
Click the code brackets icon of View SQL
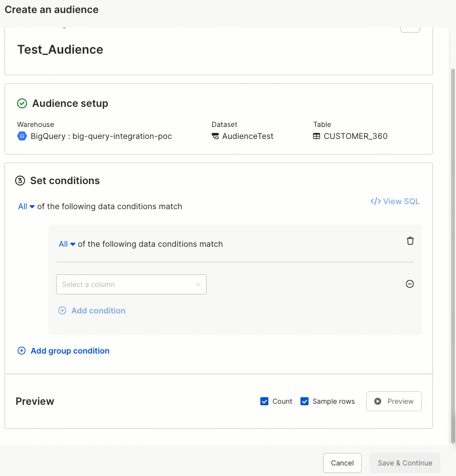(376, 201)
